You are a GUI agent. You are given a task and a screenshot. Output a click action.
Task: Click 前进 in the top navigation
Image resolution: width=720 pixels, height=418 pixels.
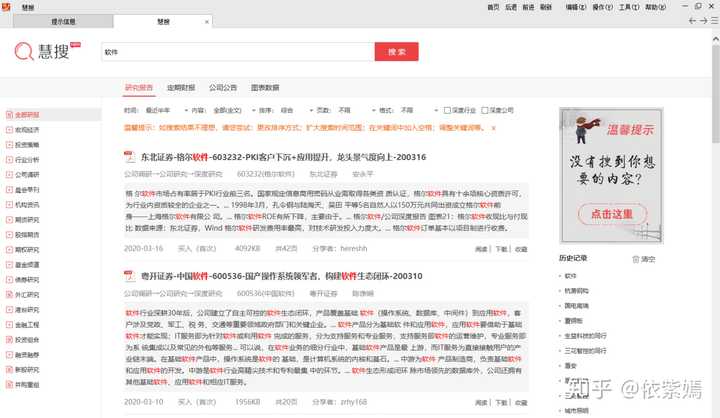click(x=529, y=7)
